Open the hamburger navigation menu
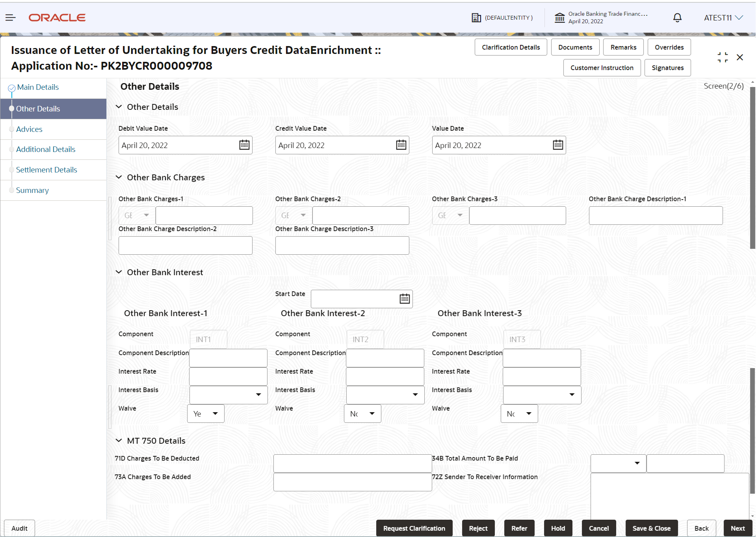 coord(11,18)
